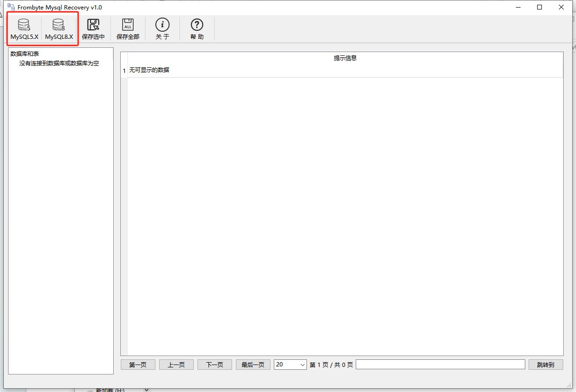Jump to last page with 最后一页

(x=253, y=365)
